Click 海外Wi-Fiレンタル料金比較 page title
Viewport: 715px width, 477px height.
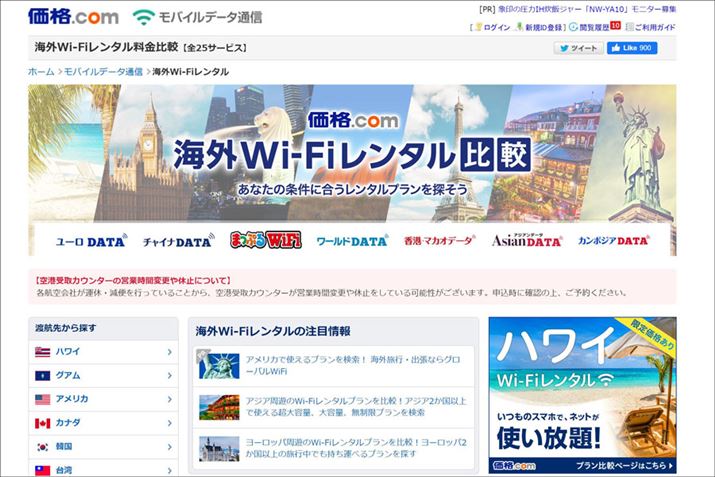tap(106, 47)
